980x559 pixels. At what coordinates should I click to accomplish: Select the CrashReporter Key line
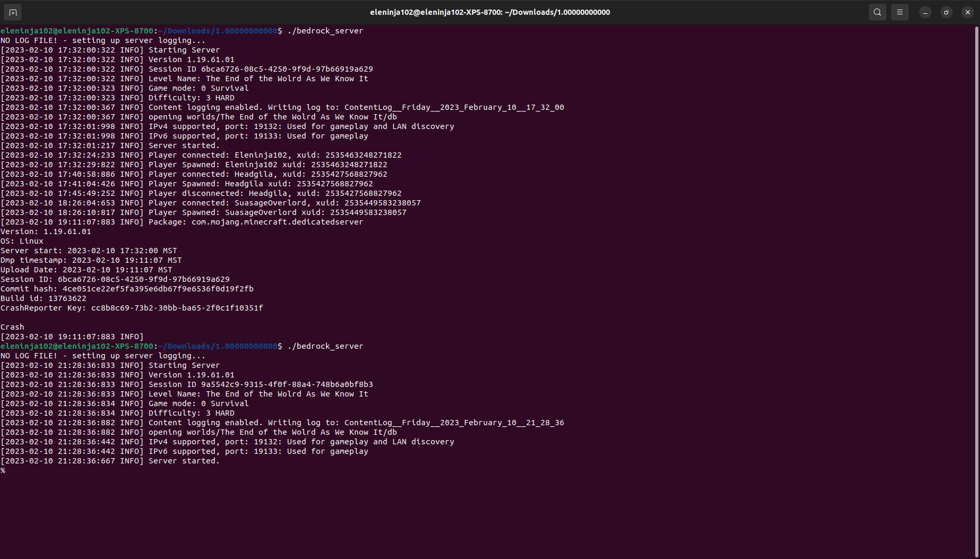132,308
